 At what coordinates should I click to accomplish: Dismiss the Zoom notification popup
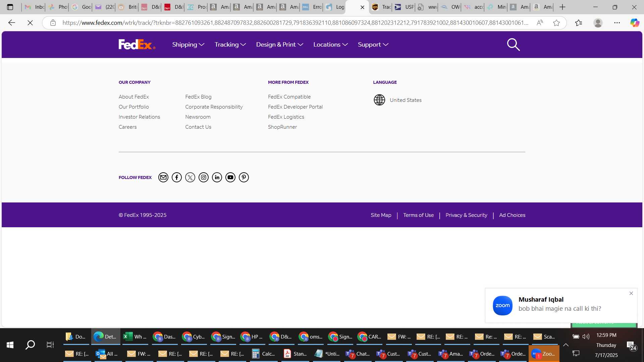[631, 293]
